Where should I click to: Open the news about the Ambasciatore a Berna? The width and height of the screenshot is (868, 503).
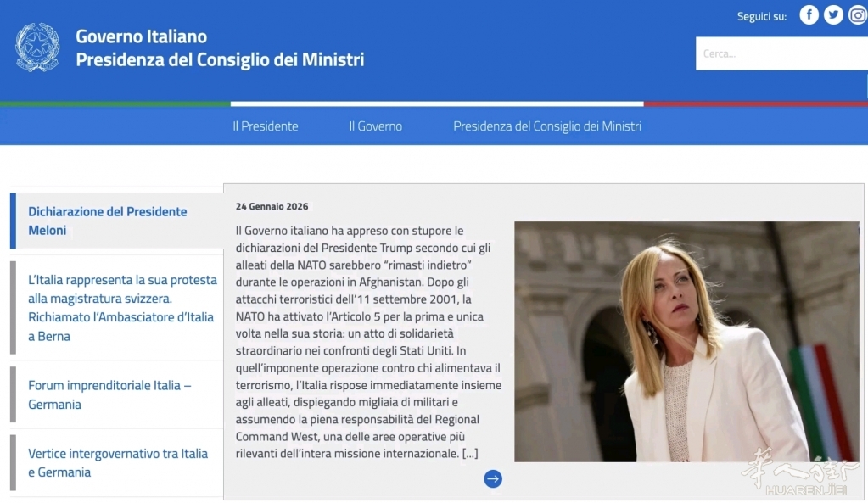pyautogui.click(x=122, y=307)
